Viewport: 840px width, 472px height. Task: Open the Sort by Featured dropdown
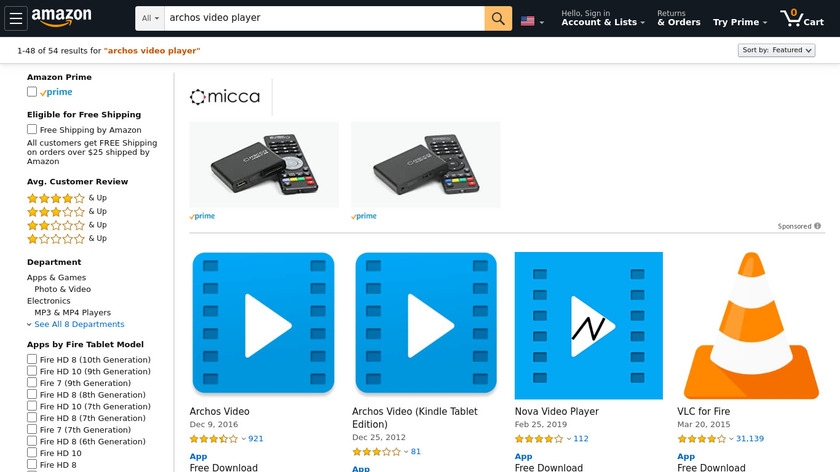click(x=776, y=50)
